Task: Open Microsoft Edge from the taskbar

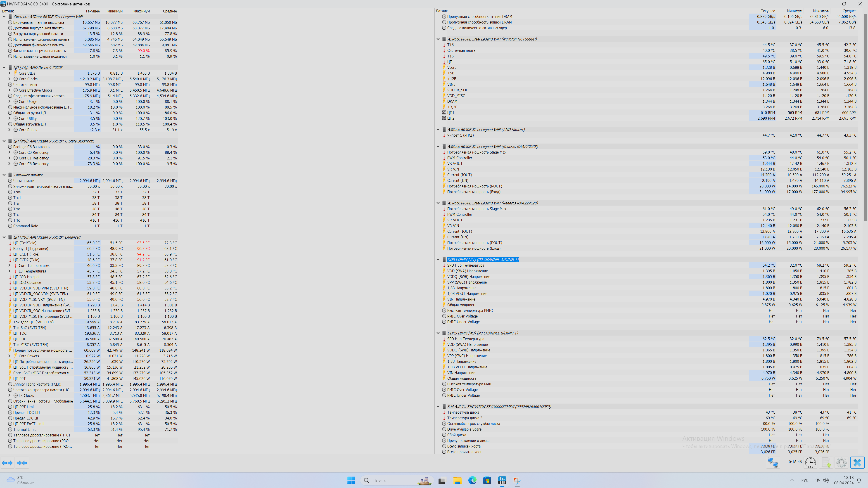Action: pos(472,480)
